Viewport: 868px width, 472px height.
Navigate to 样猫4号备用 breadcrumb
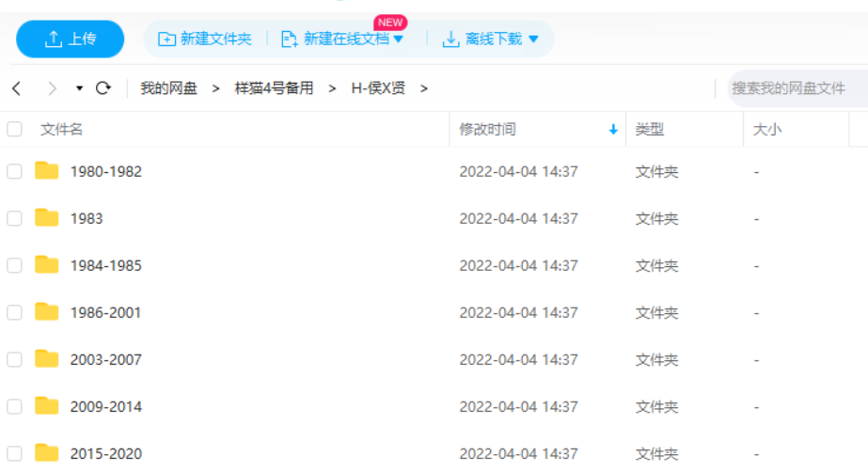[x=273, y=88]
